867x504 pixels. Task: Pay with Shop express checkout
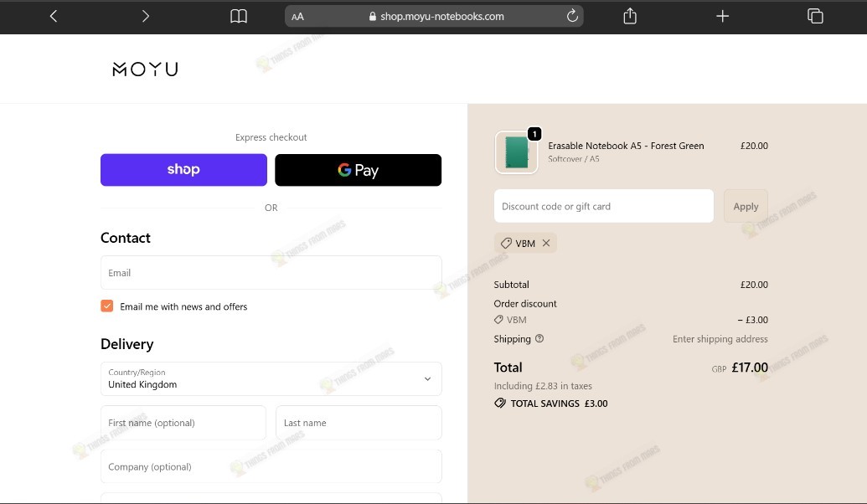[183, 170]
